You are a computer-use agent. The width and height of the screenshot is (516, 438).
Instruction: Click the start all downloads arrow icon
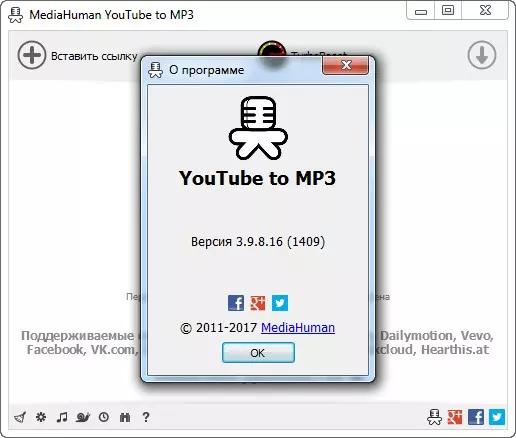[482, 55]
